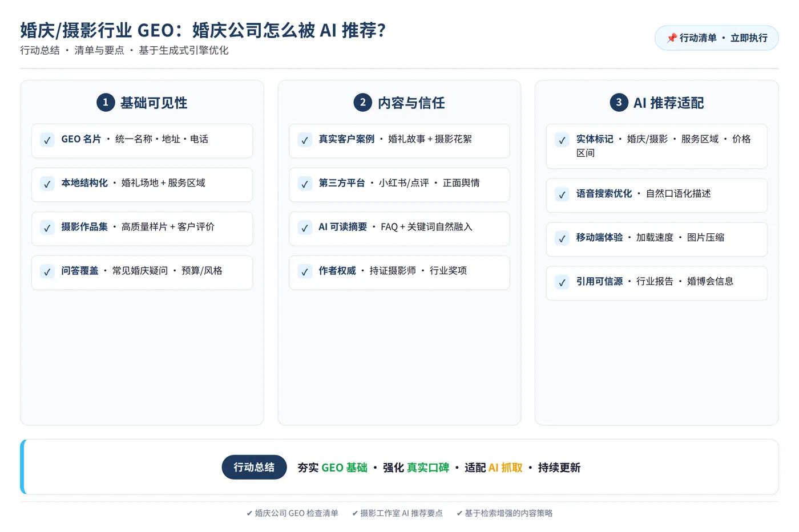Click the blue accent bar of the summary card
799x532 pixels.
pos(23,467)
